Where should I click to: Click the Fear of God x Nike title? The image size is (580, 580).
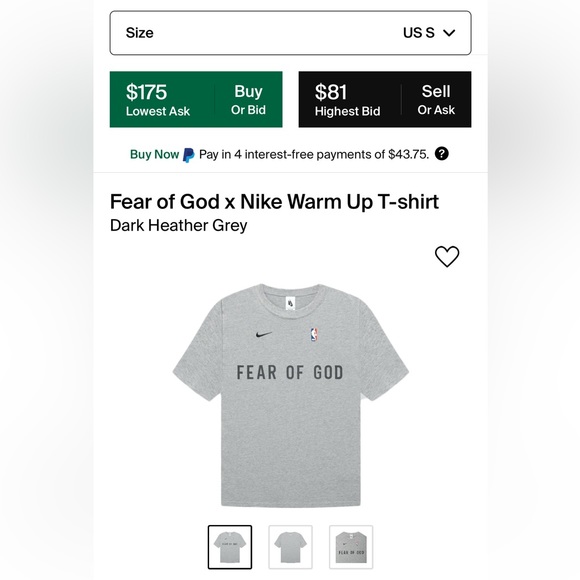[x=274, y=202]
